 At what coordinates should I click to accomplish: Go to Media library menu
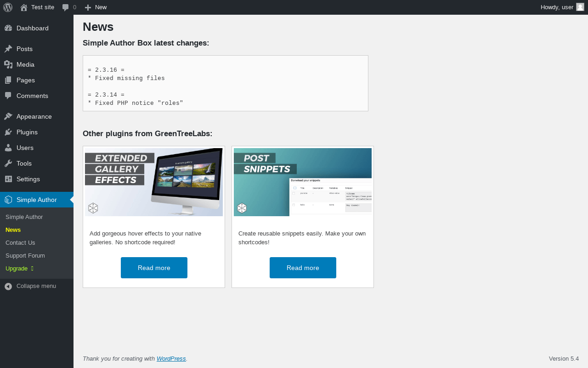click(x=37, y=64)
